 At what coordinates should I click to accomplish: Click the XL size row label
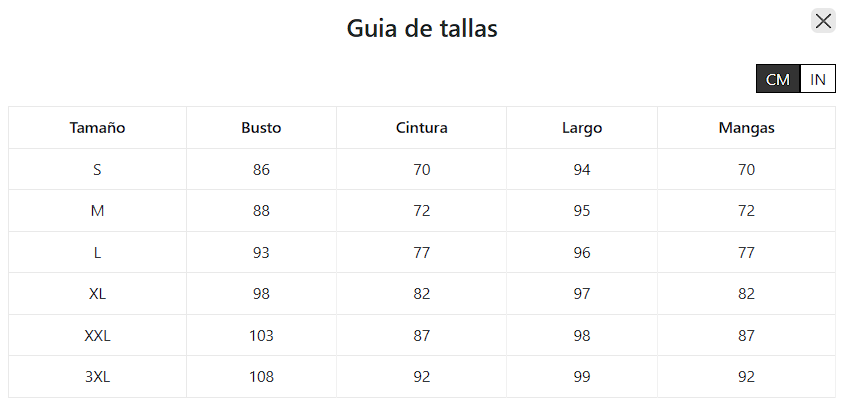coord(97,294)
